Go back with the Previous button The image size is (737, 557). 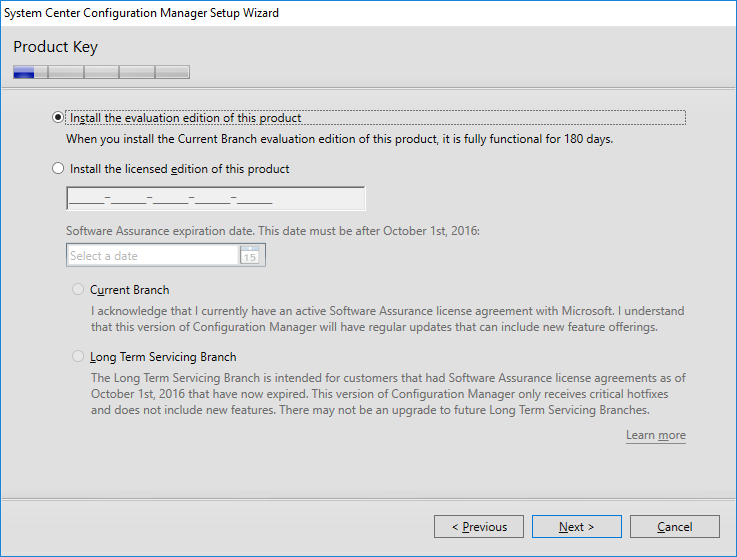click(x=479, y=526)
